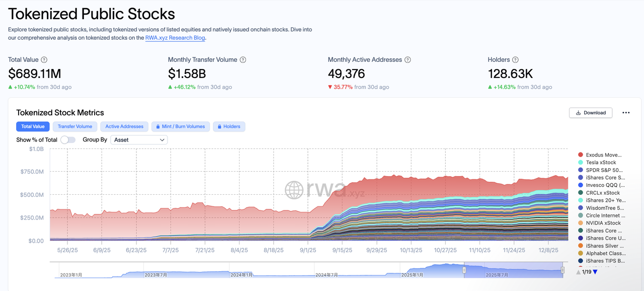Viewport: 644px width, 291px height.
Task: Open the three-dot more options menu
Action: point(626,113)
